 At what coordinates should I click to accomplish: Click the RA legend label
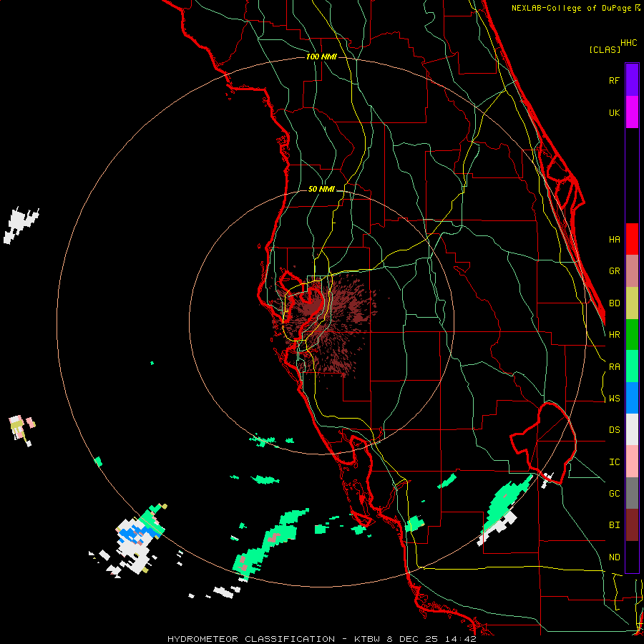click(x=614, y=367)
